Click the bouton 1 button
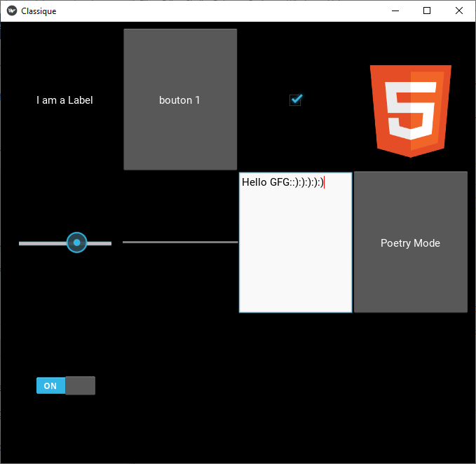Image resolution: width=476 pixels, height=464 pixels. tap(180, 100)
